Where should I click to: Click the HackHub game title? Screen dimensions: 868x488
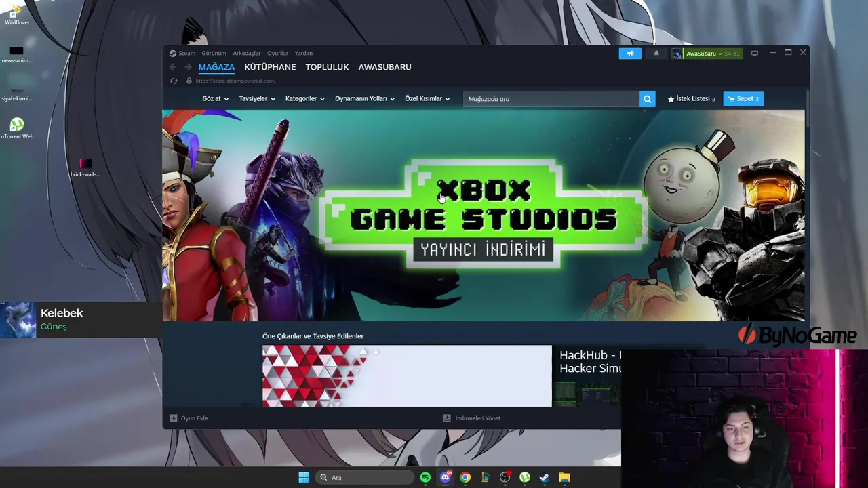tap(590, 361)
